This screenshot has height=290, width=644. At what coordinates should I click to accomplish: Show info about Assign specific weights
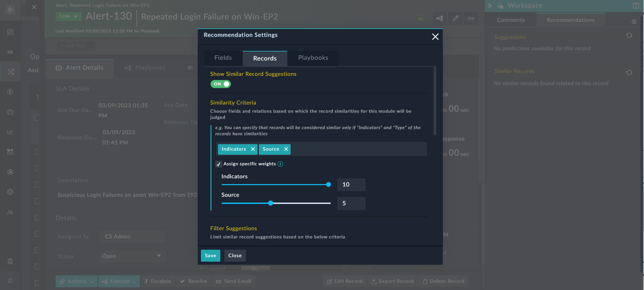coord(280,164)
